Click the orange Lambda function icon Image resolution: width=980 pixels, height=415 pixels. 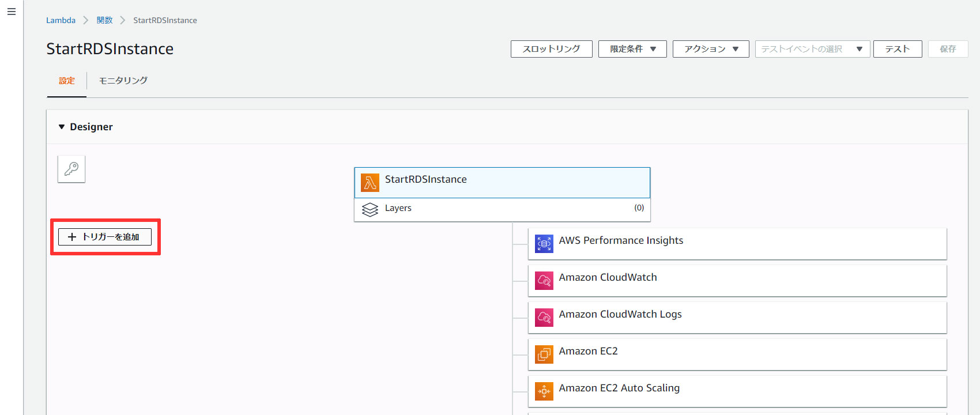coord(370,182)
